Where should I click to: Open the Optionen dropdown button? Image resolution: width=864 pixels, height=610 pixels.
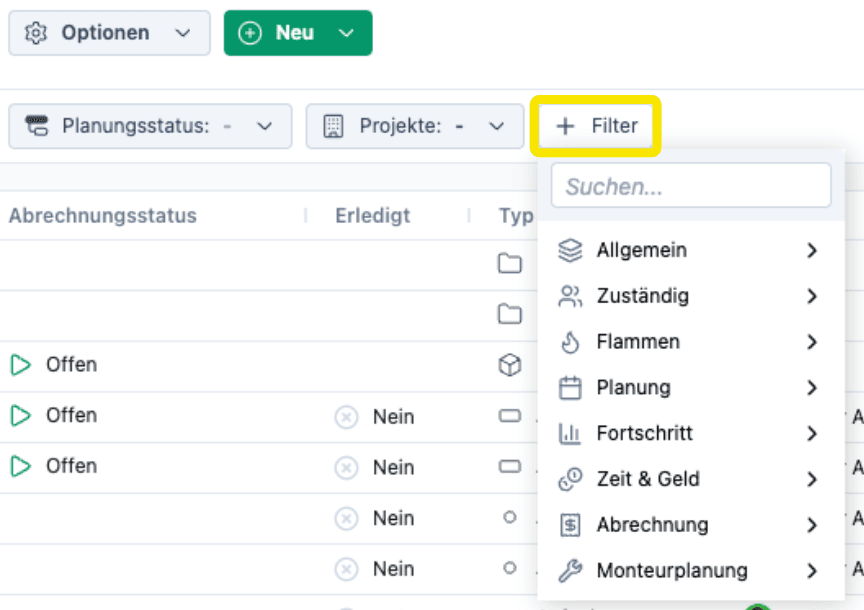(x=109, y=33)
